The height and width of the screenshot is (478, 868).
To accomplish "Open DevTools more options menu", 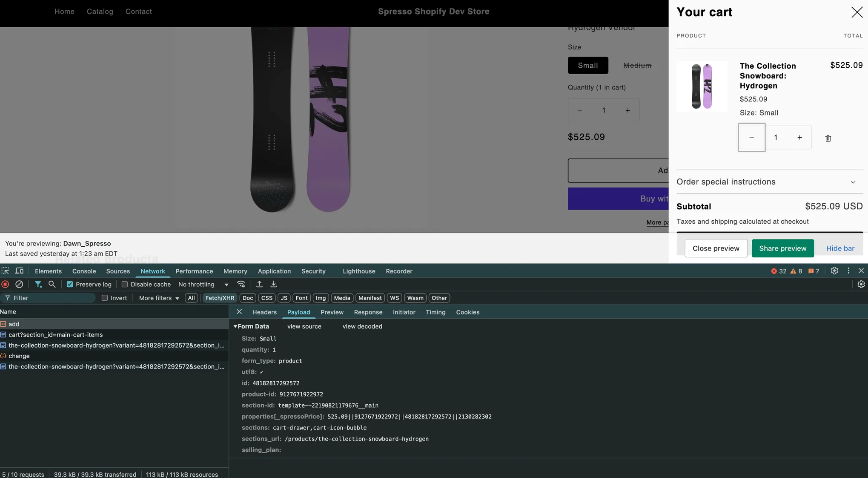I will click(848, 271).
